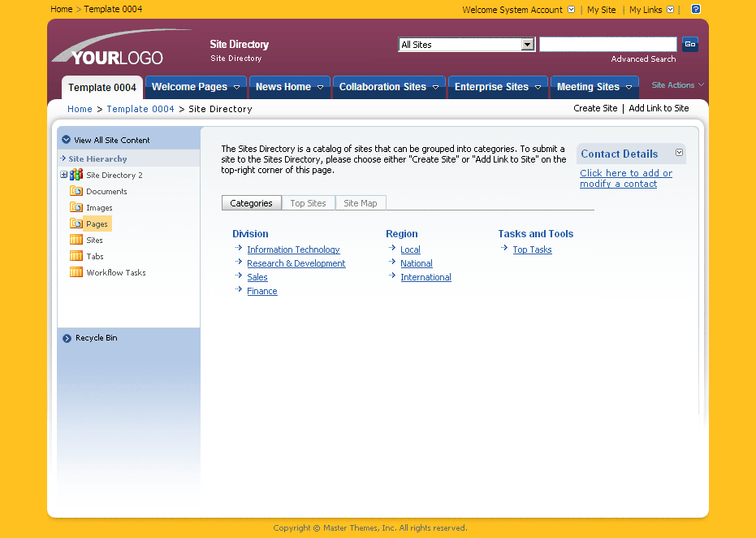756x538 pixels.
Task: Expand the Site Directory 2 tree node
Action: pos(63,174)
